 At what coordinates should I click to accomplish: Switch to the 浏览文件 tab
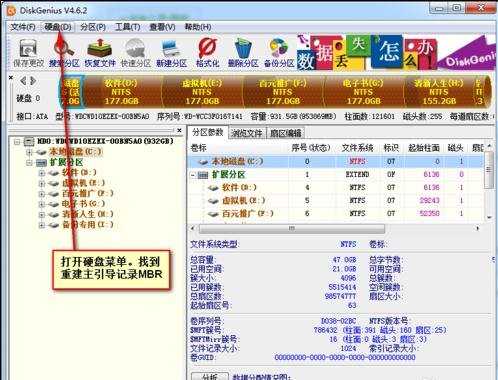point(247,133)
